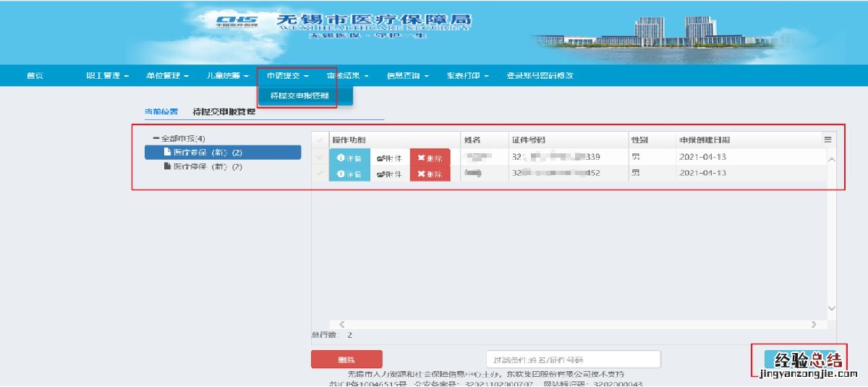The image size is (868, 387).
Task: Delete first row with red 删除 button
Action: (430, 158)
